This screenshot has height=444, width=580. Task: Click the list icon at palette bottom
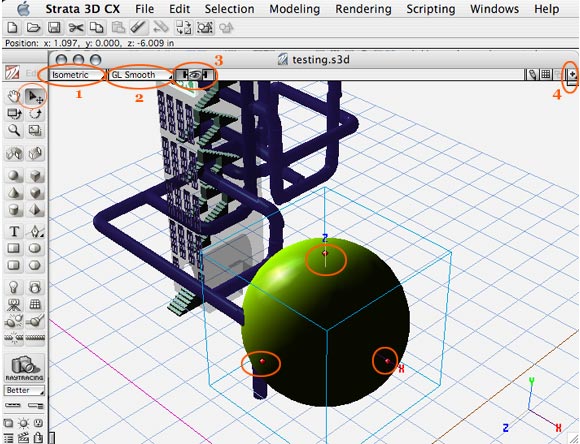tap(9, 438)
